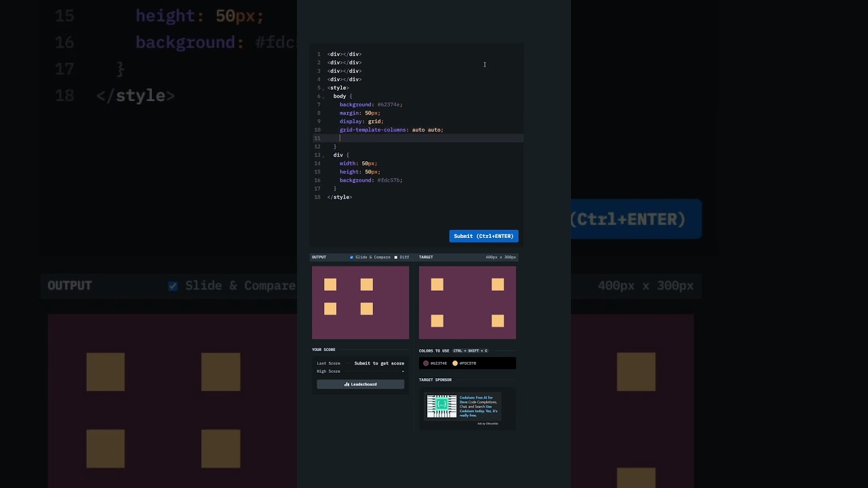Click the Submit (Ctrl+ENTER) button

pyautogui.click(x=484, y=236)
